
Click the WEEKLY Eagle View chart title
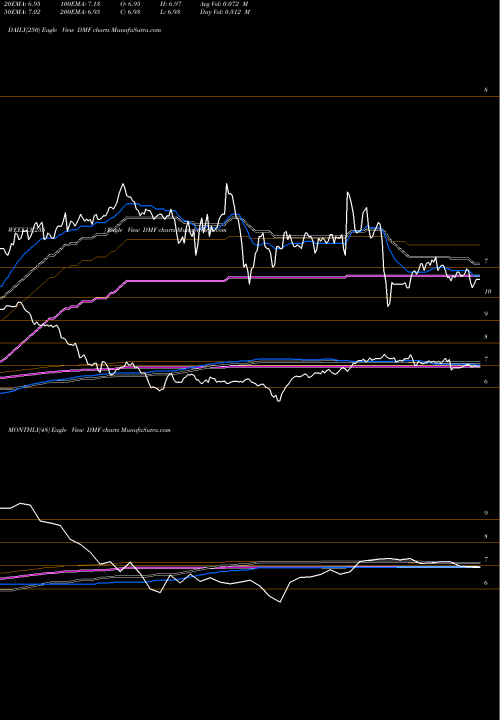point(118,230)
